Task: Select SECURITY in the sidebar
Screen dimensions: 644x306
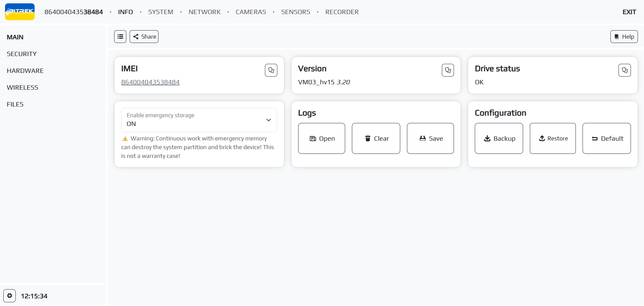Action: tap(22, 54)
